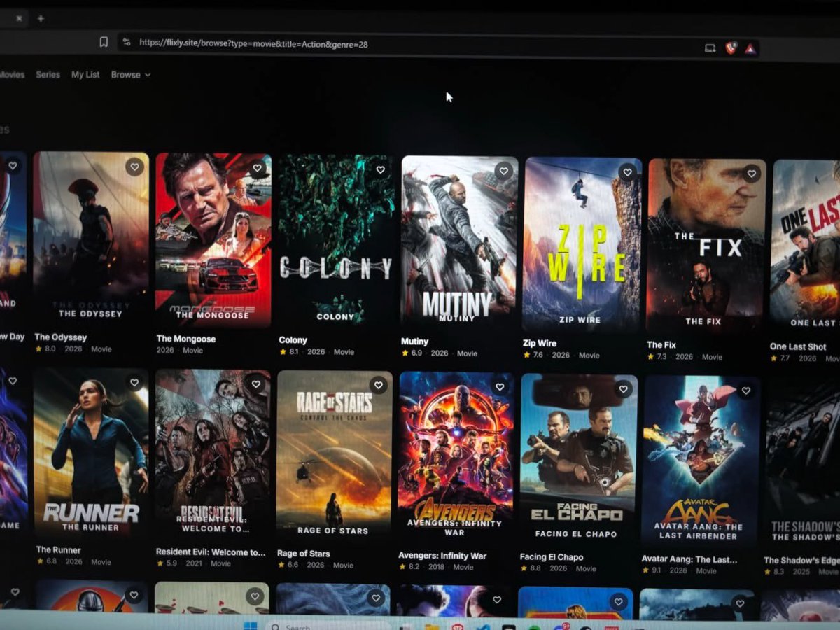Click 'One Last Shot' title text
Image resolution: width=840 pixels, height=630 pixels.
(x=798, y=346)
